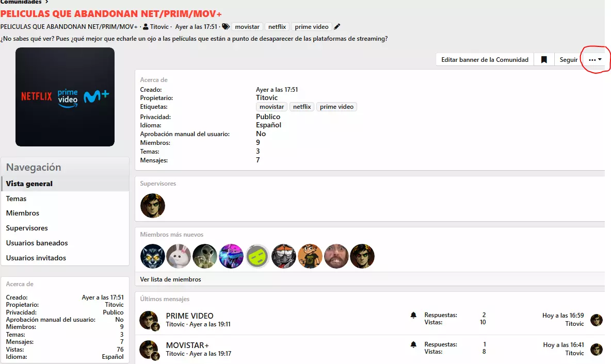Click the cartoon boy orange-hair avatar
Screen dimensions: 611x364
click(310, 256)
